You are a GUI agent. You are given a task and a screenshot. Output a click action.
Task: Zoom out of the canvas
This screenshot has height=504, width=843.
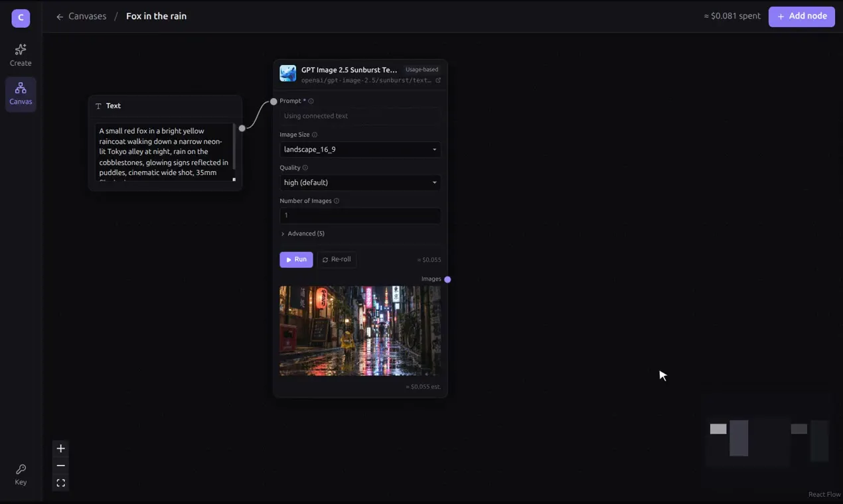point(60,466)
